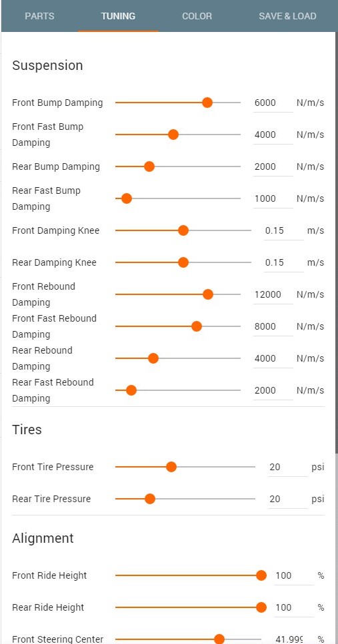Select the TUNING tab
338x644 pixels.
tap(118, 16)
